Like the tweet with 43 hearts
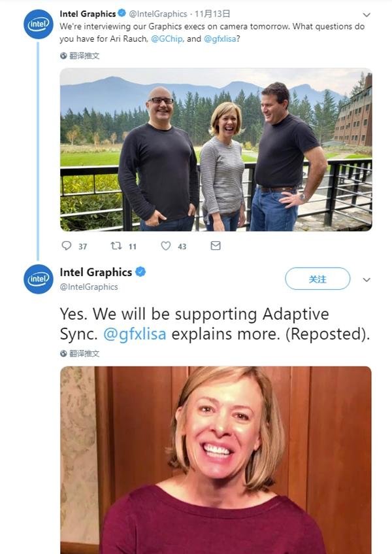 [x=165, y=246]
